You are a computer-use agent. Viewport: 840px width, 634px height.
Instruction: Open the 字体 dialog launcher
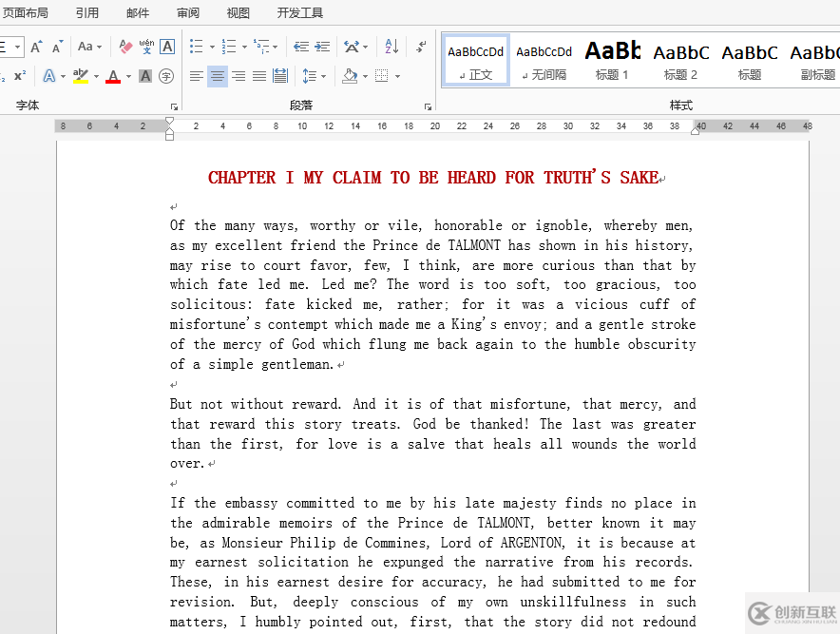174,105
